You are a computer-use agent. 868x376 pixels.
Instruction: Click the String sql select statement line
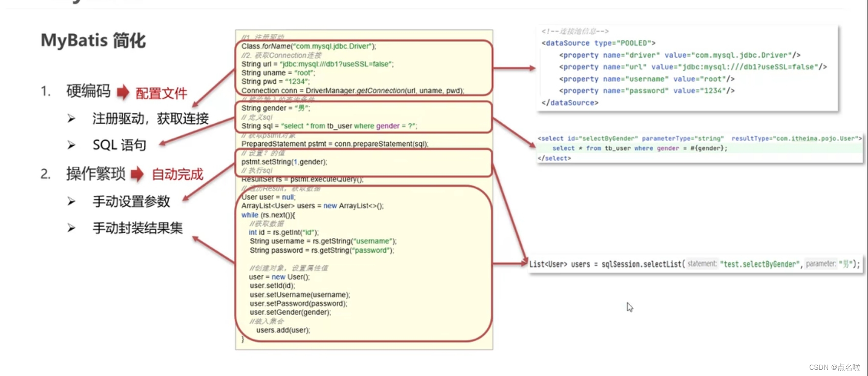coord(329,126)
